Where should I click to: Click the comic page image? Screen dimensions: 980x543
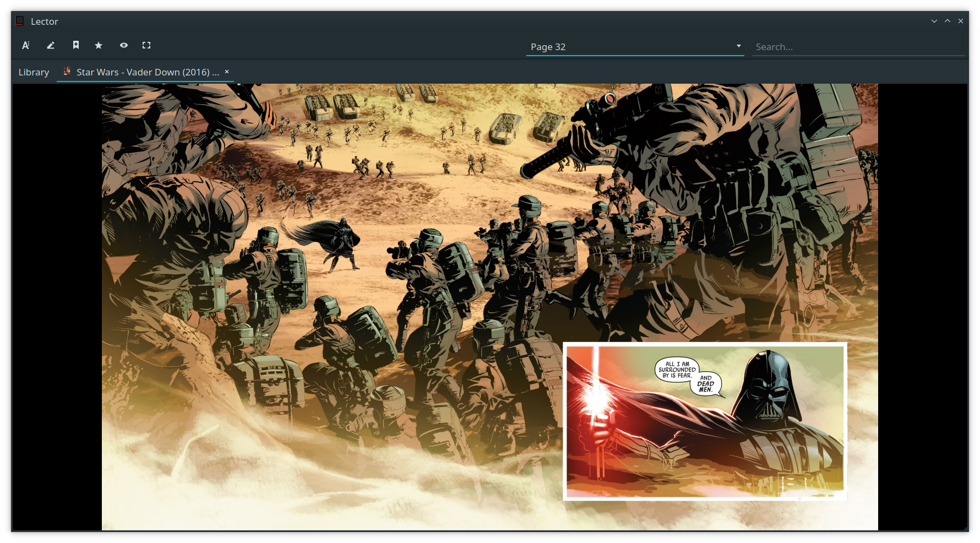(490, 307)
